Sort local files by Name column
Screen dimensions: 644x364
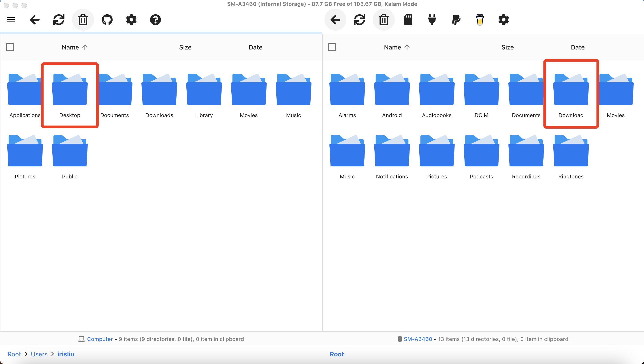75,47
